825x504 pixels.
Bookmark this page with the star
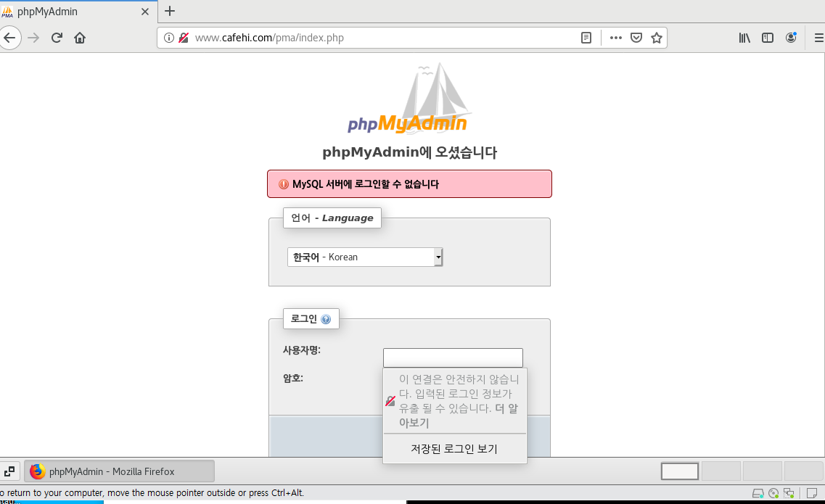pyautogui.click(x=657, y=38)
